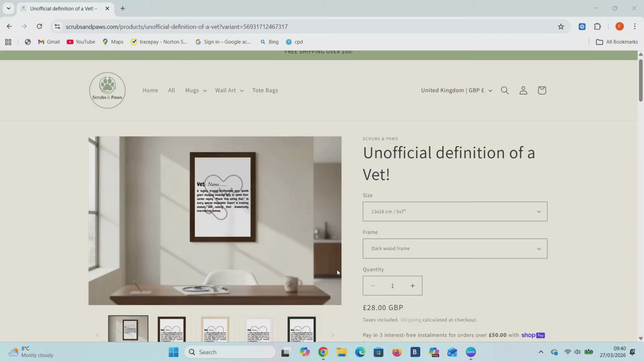This screenshot has height=362, width=644.
Task: Click the Scrubs & Paws logo
Action: pyautogui.click(x=107, y=90)
